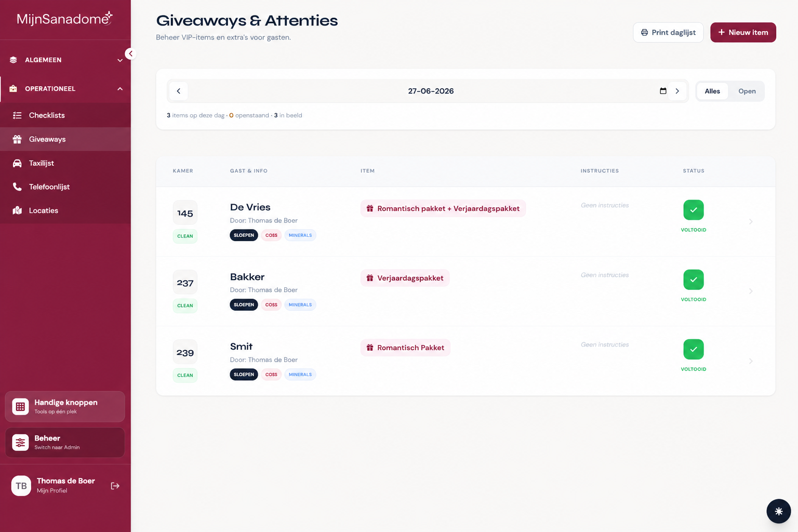This screenshot has height=532, width=798.
Task: Click SLOEPEN tag in Bakker row
Action: (x=244, y=305)
